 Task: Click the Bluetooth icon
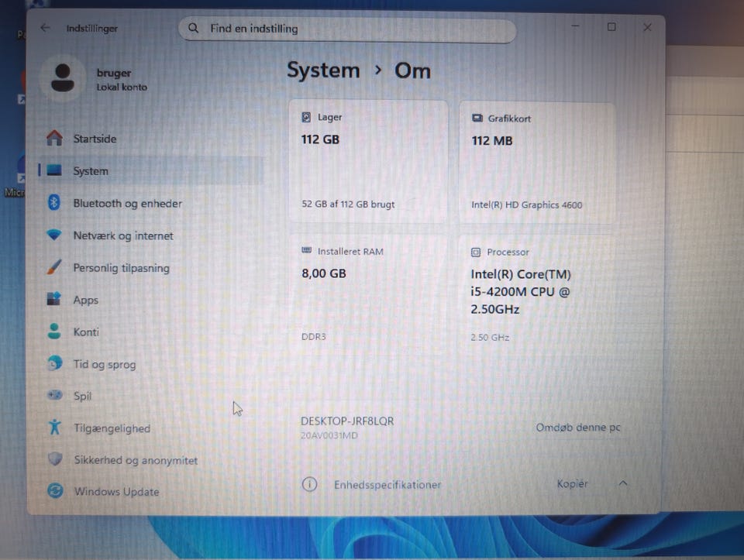pyautogui.click(x=54, y=202)
